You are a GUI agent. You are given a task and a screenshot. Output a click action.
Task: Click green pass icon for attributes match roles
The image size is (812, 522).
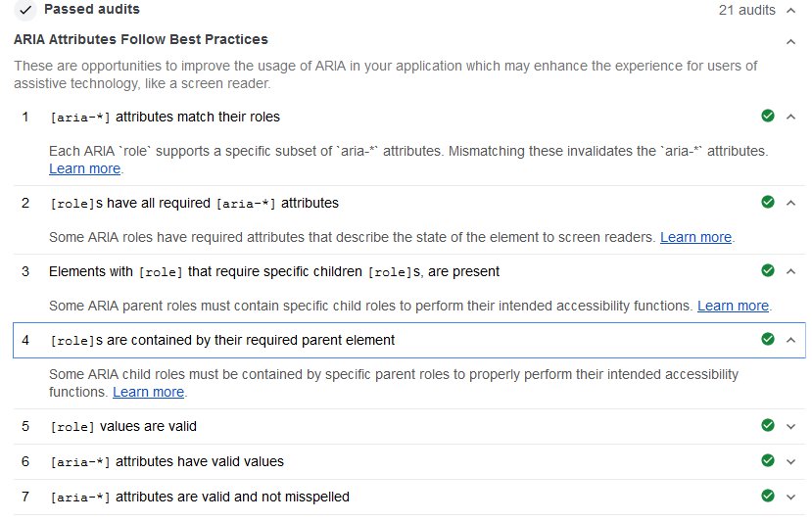768,117
